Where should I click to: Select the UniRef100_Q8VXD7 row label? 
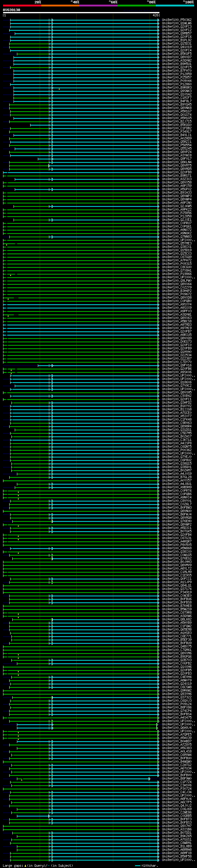click(177, 57)
